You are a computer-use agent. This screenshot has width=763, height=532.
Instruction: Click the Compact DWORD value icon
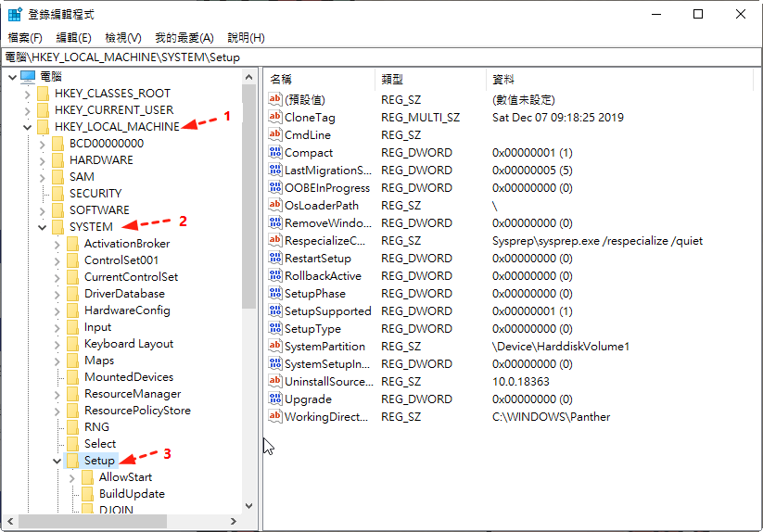pyautogui.click(x=275, y=152)
